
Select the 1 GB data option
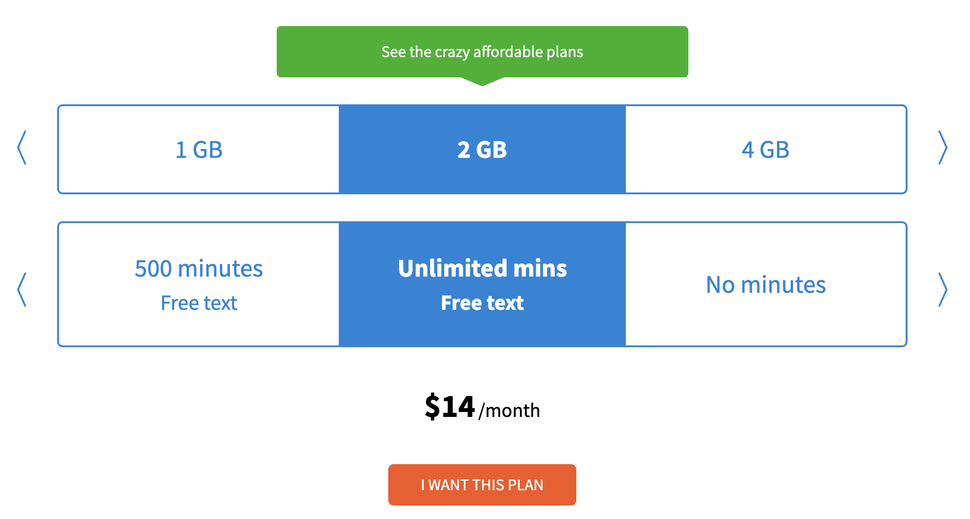point(199,150)
